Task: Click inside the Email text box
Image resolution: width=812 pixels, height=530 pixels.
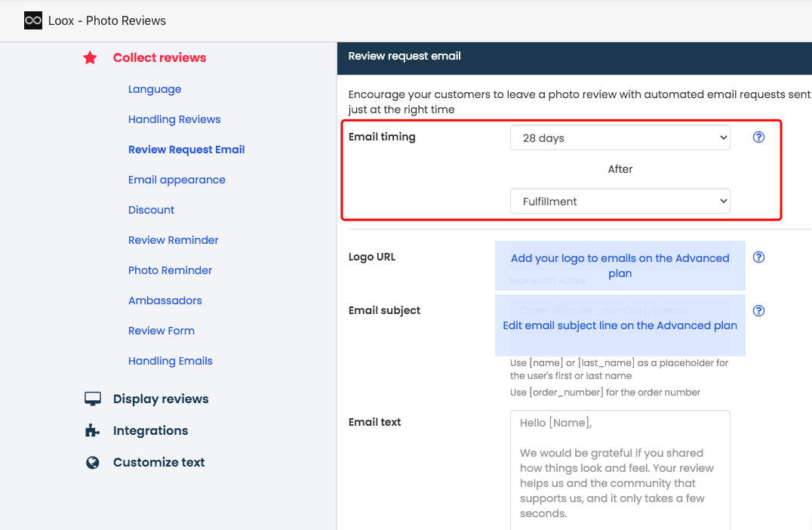Action: pyautogui.click(x=620, y=468)
